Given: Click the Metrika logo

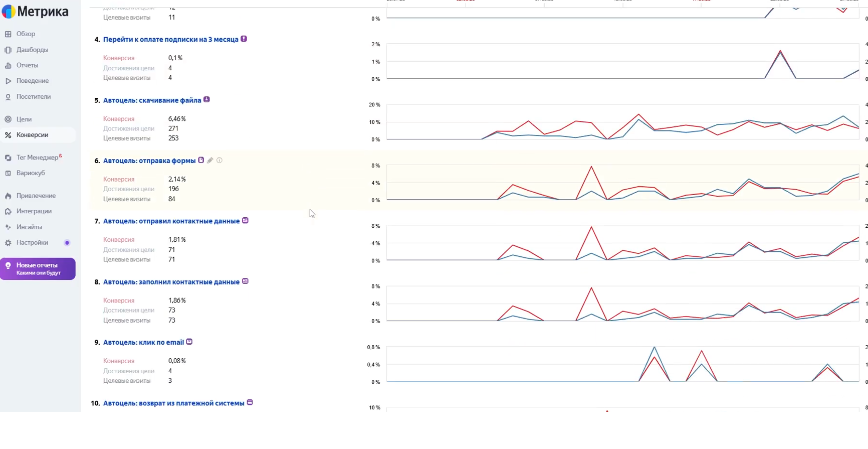Looking at the screenshot, I should point(35,11).
